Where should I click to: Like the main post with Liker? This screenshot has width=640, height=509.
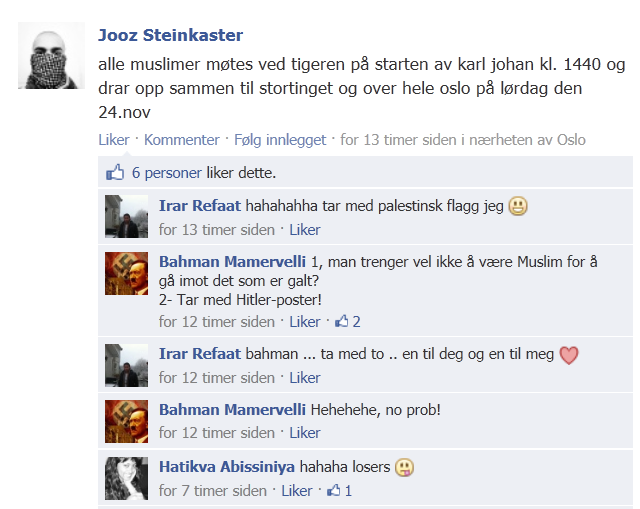(114, 140)
